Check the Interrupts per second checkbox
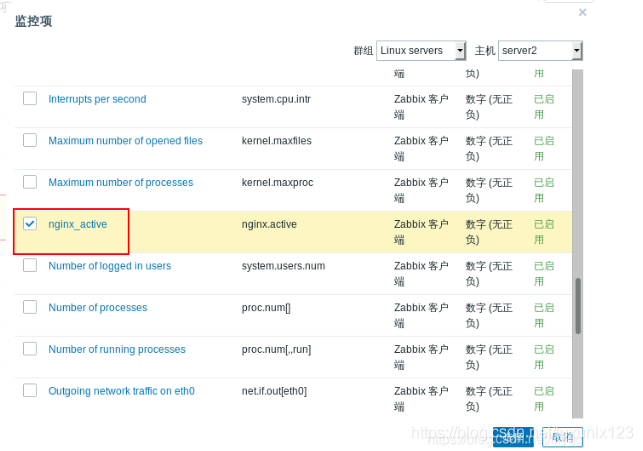 [30, 99]
